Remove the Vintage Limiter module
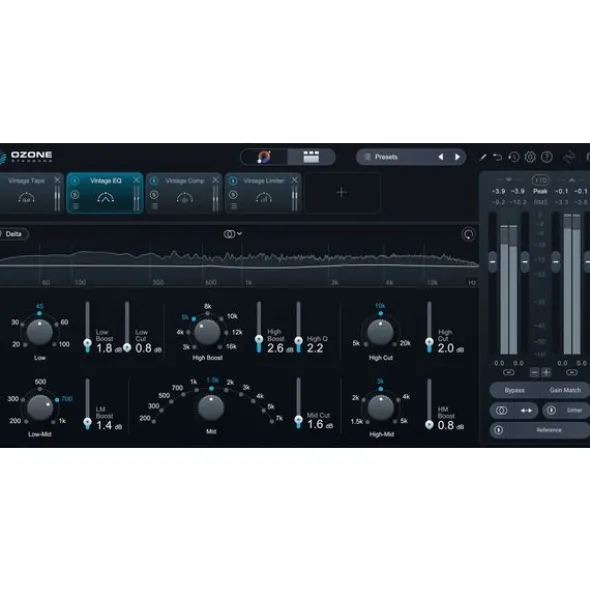Screen dimensions: 590x591 click(294, 180)
